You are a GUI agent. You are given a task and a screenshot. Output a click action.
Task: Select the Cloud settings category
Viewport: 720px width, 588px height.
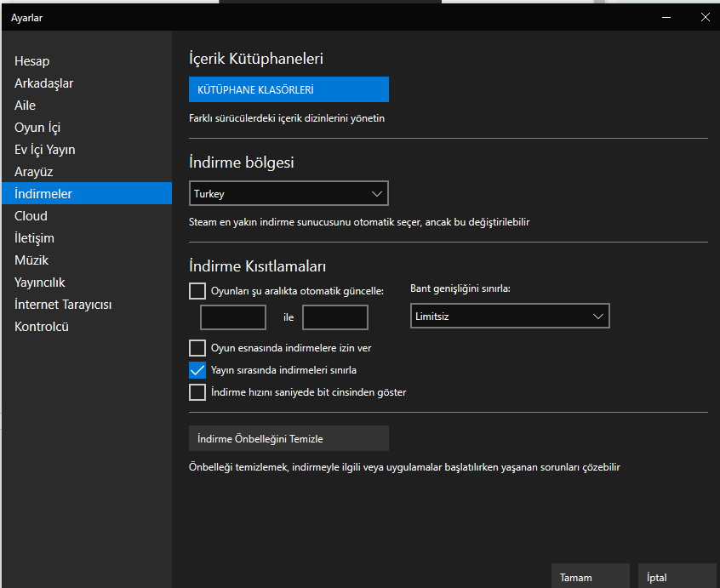tap(31, 216)
